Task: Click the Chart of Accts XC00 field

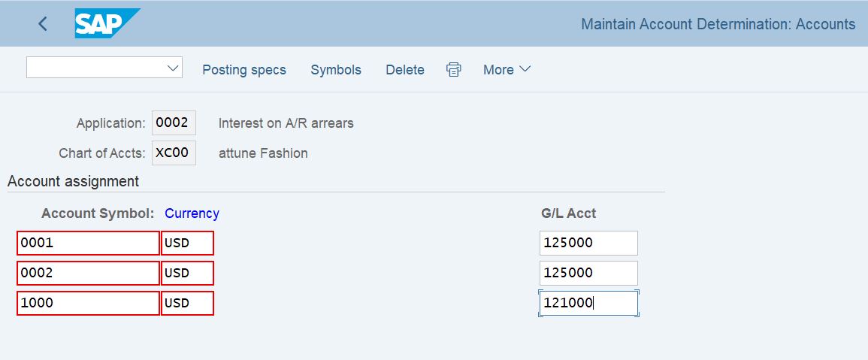Action: 174,153
